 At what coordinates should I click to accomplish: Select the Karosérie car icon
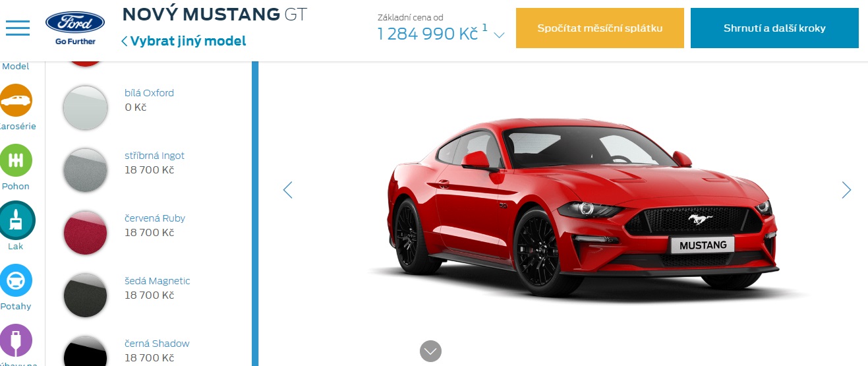click(x=16, y=100)
